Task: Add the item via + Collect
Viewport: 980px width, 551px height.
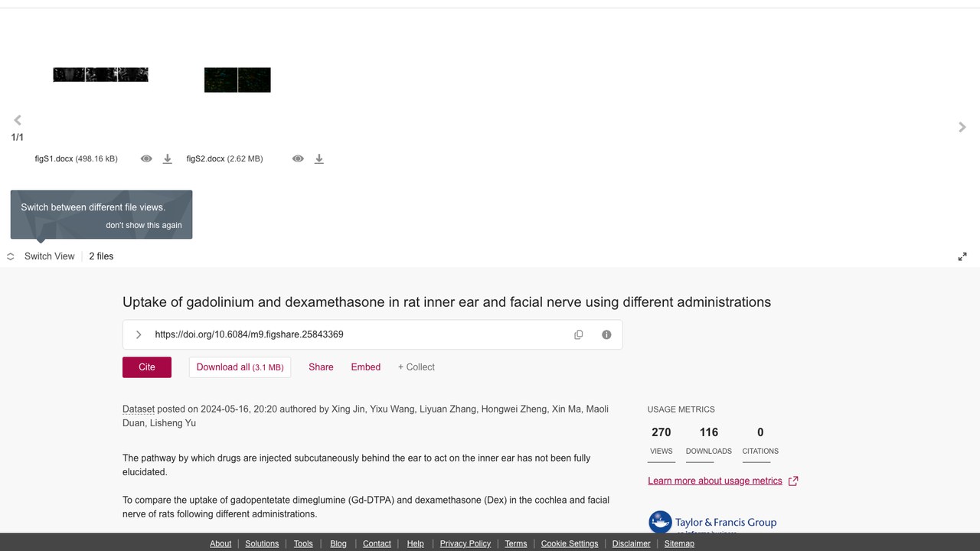Action: pos(416,367)
